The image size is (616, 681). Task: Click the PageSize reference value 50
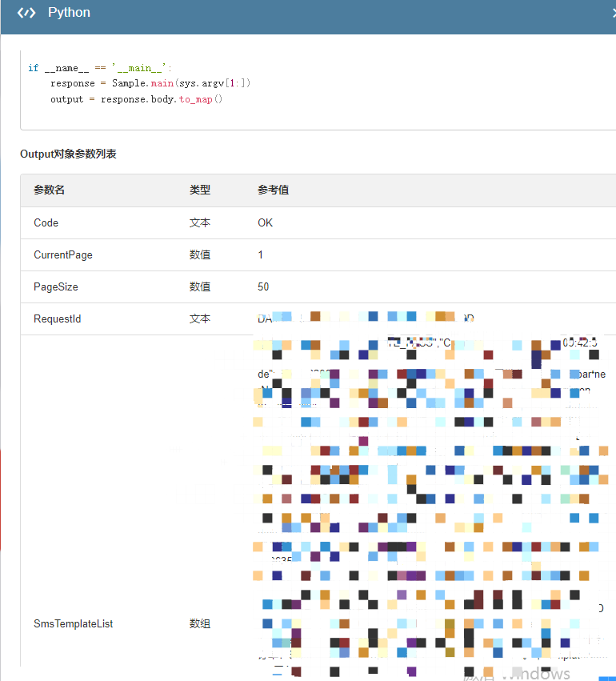click(x=263, y=286)
